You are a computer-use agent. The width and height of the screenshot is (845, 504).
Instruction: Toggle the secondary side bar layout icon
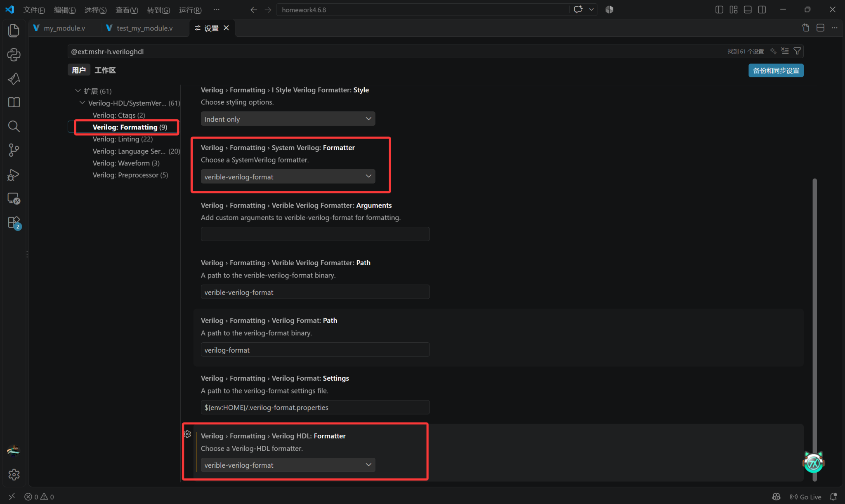tap(762, 9)
